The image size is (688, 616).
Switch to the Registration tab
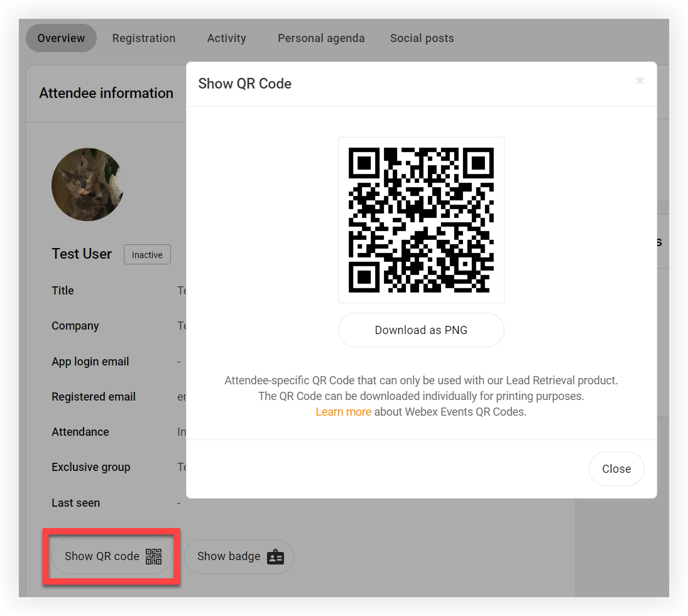point(144,38)
